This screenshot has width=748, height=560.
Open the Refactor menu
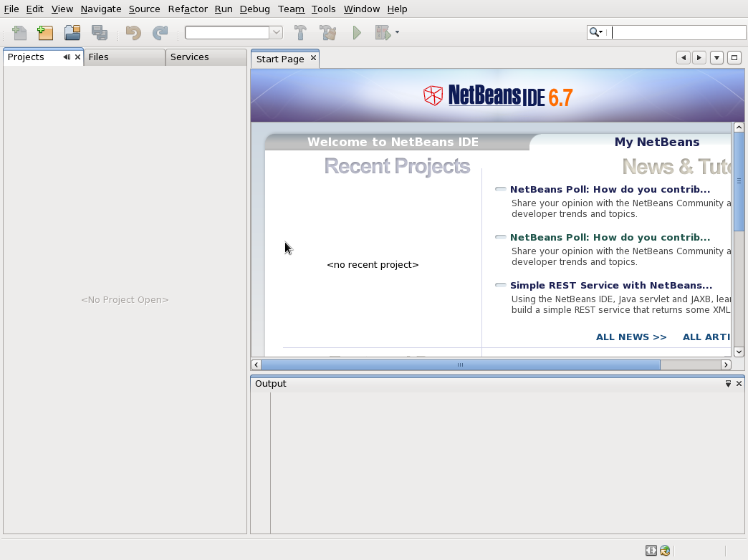(188, 9)
